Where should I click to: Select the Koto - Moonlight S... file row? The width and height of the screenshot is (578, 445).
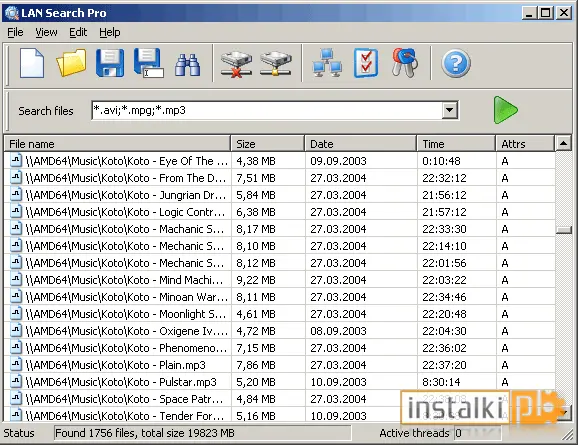pos(279,313)
